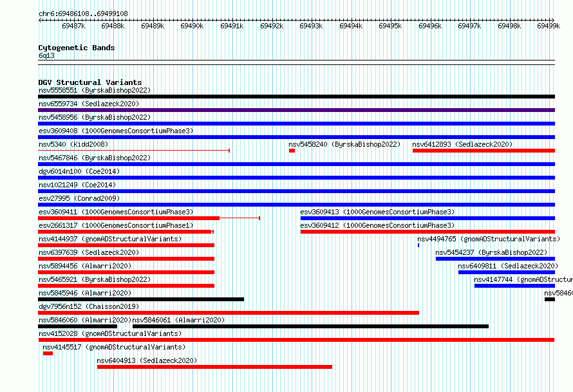Click the nsv5454237 (ByrskaBishop2022) label
Screen dimensions: 573x392
[x=491, y=252]
